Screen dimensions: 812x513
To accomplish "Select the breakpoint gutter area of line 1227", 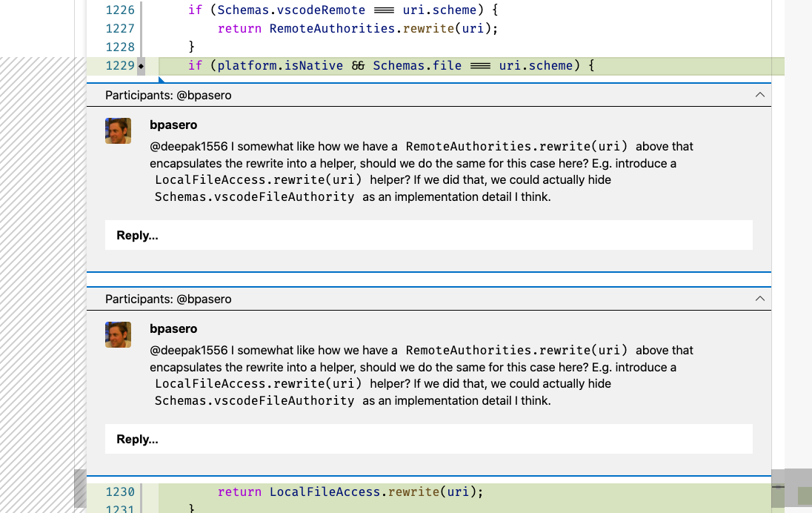I will (x=96, y=28).
